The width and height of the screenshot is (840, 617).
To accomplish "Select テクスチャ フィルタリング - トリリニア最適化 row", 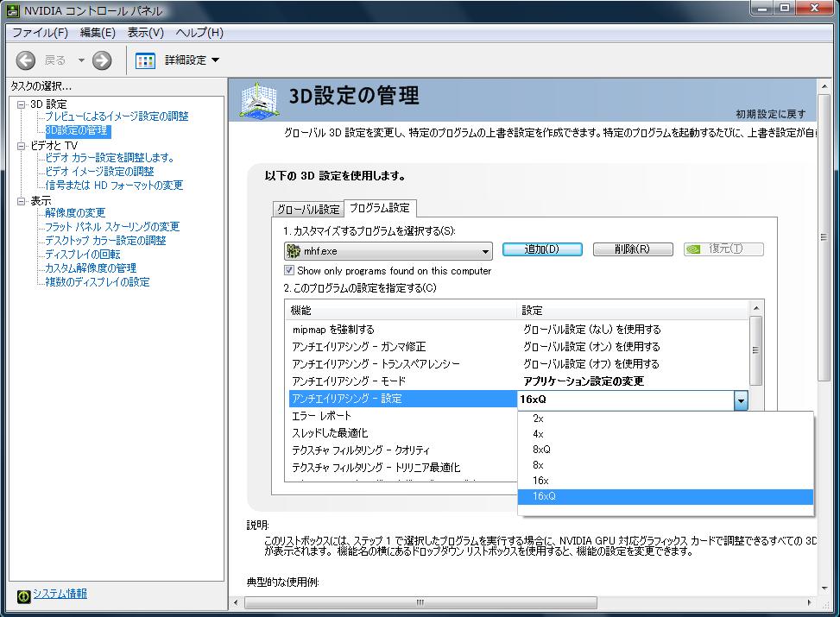I will [403, 467].
